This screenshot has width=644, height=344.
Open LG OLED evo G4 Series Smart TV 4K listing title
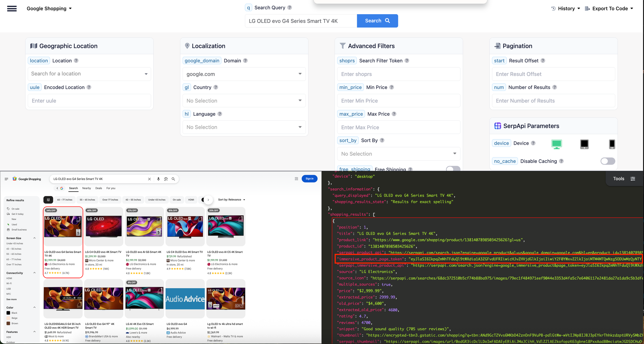63,254
